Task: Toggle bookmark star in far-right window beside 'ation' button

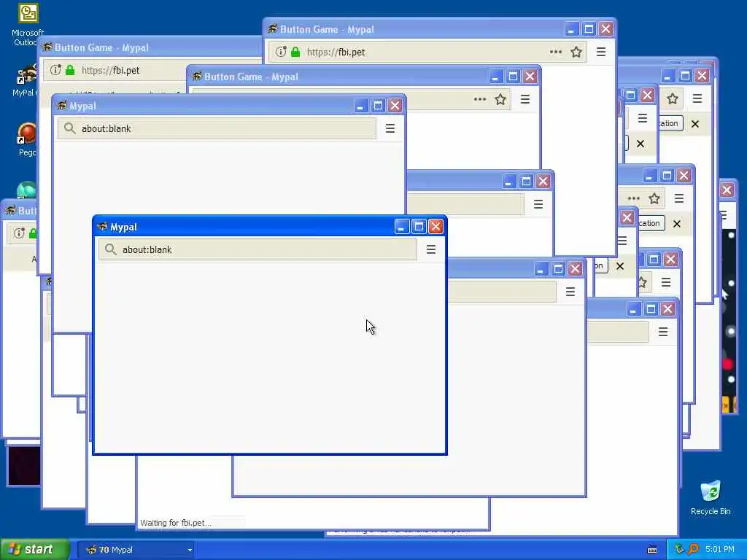Action: [x=672, y=98]
